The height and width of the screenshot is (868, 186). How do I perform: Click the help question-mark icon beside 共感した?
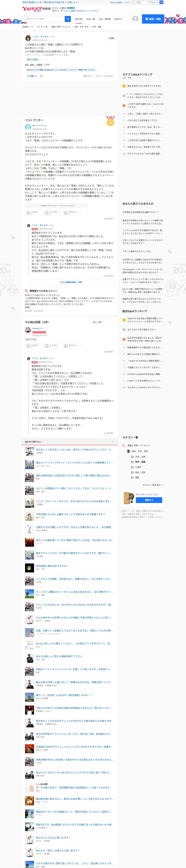click(41, 76)
